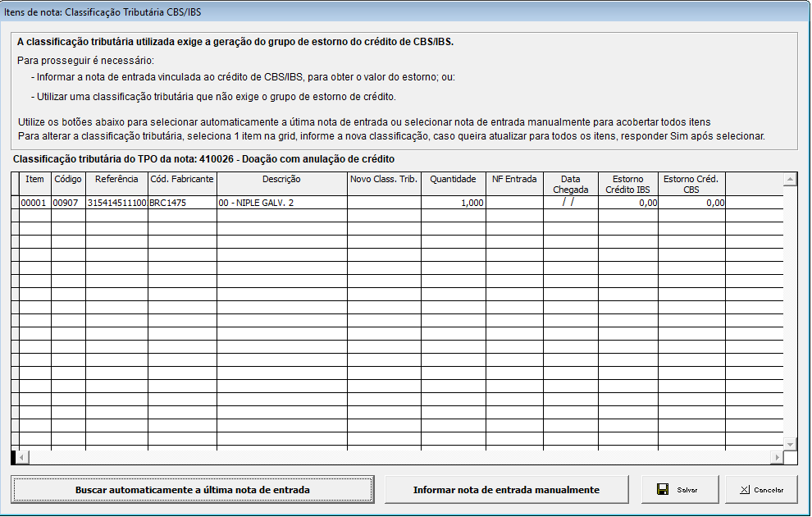812x517 pixels.
Task: Click the grid's scroll up arrow
Action: click(790, 180)
